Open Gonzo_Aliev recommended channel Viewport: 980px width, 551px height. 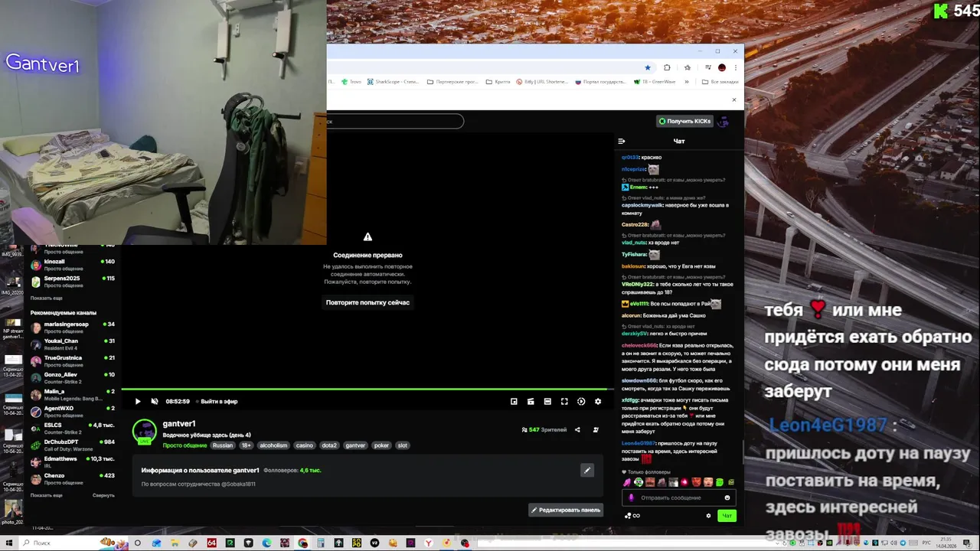(x=73, y=378)
